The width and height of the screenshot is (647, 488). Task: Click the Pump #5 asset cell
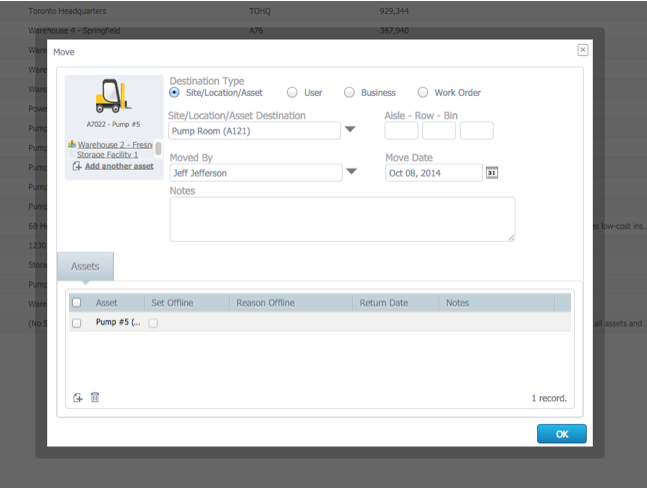coord(118,322)
